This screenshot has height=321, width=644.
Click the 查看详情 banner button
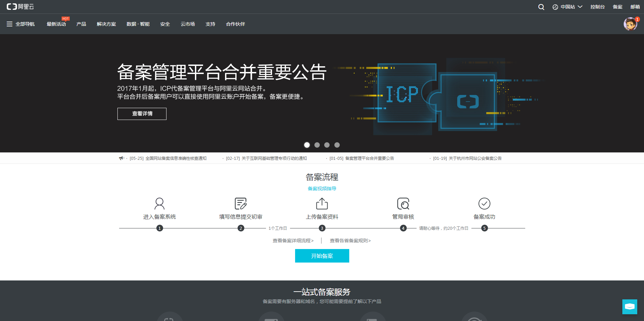click(142, 114)
